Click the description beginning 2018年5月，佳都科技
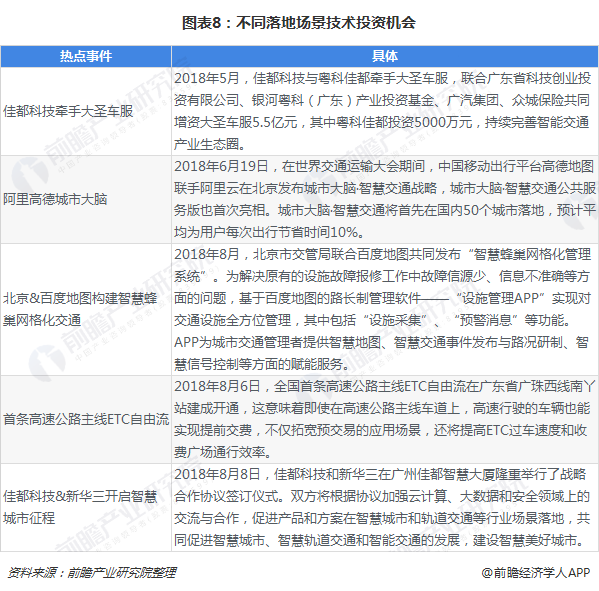Screen dimensions: 599x591 [385, 111]
